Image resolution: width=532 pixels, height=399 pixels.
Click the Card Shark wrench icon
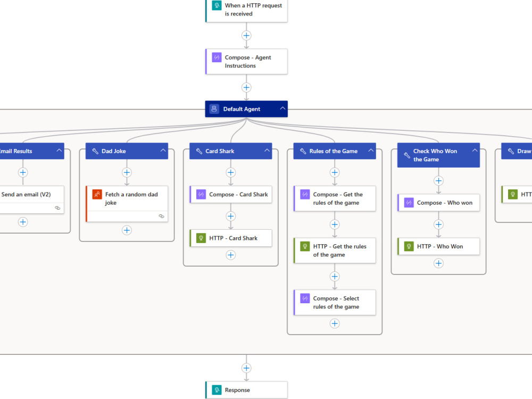click(x=199, y=151)
